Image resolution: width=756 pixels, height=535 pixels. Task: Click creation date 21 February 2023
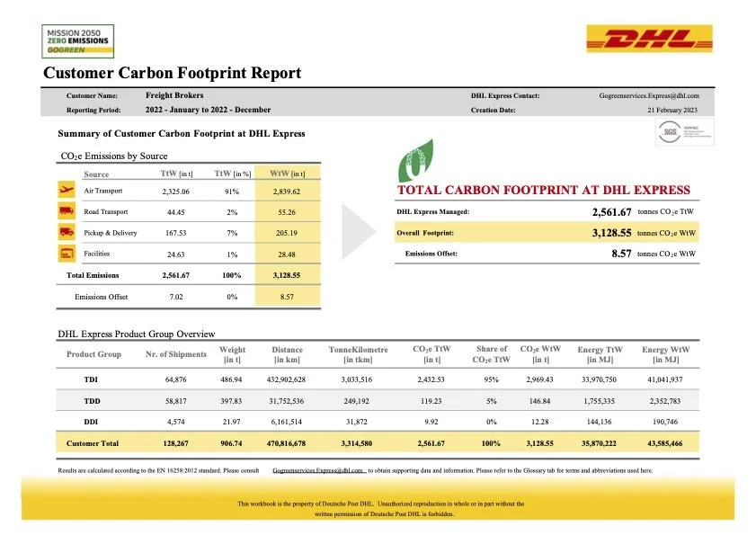pyautogui.click(x=672, y=110)
